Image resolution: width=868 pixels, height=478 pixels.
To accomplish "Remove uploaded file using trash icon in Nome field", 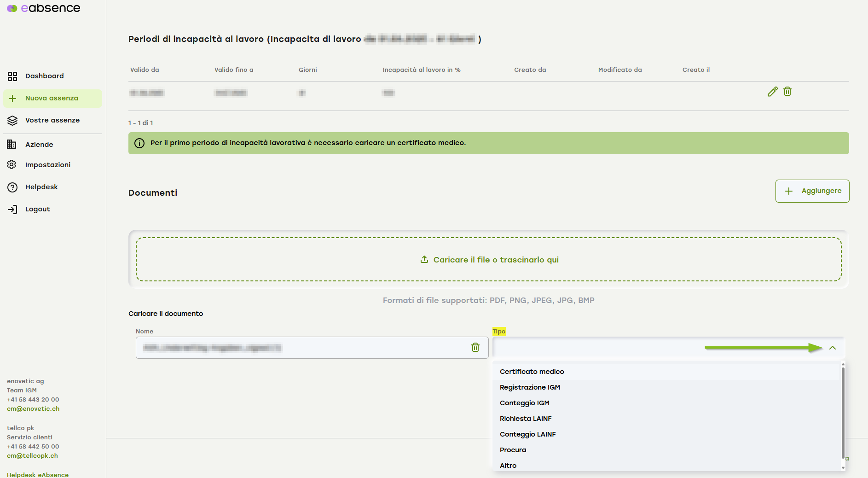I will coord(475,347).
